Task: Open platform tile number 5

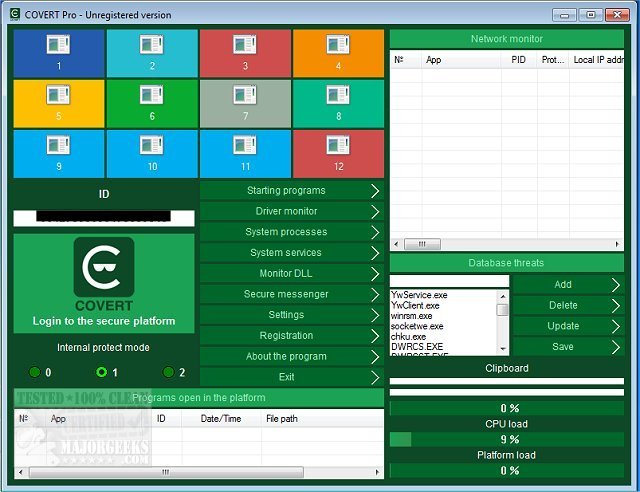Action: pyautogui.click(x=59, y=104)
